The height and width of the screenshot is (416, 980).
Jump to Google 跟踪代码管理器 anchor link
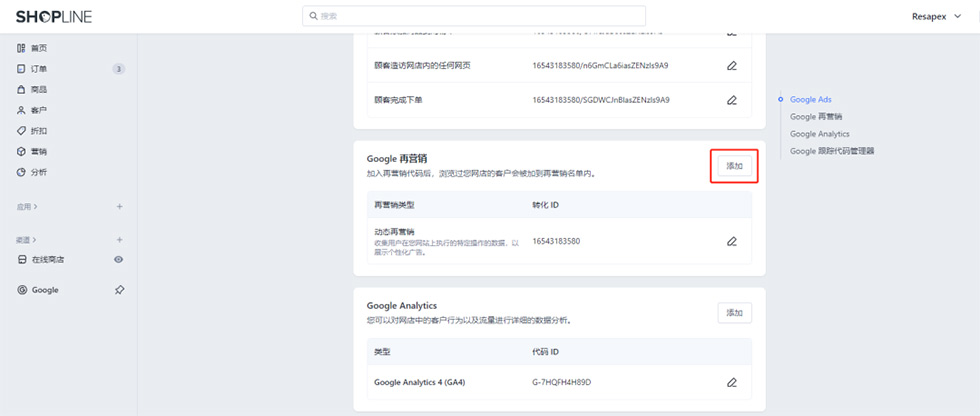838,151
